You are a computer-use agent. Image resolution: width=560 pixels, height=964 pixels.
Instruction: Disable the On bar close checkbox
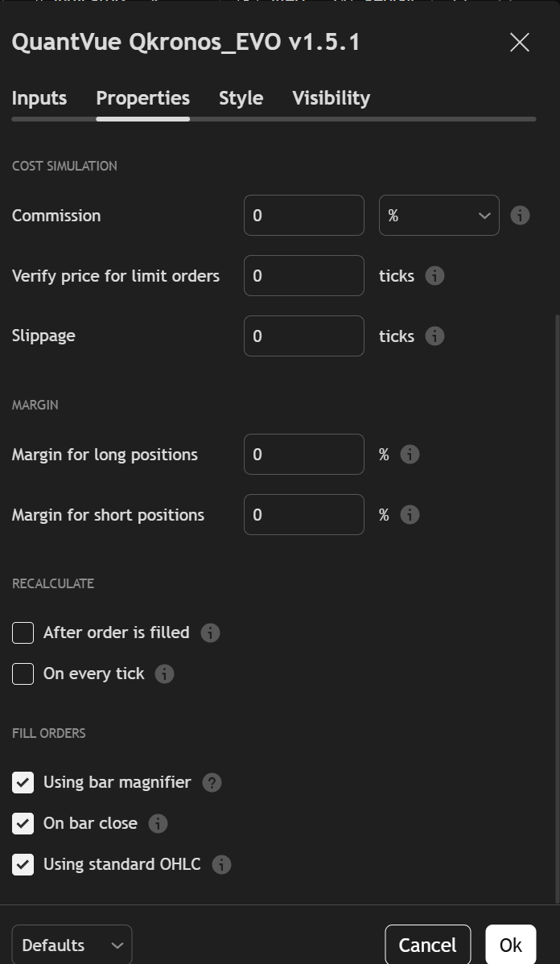click(x=23, y=823)
